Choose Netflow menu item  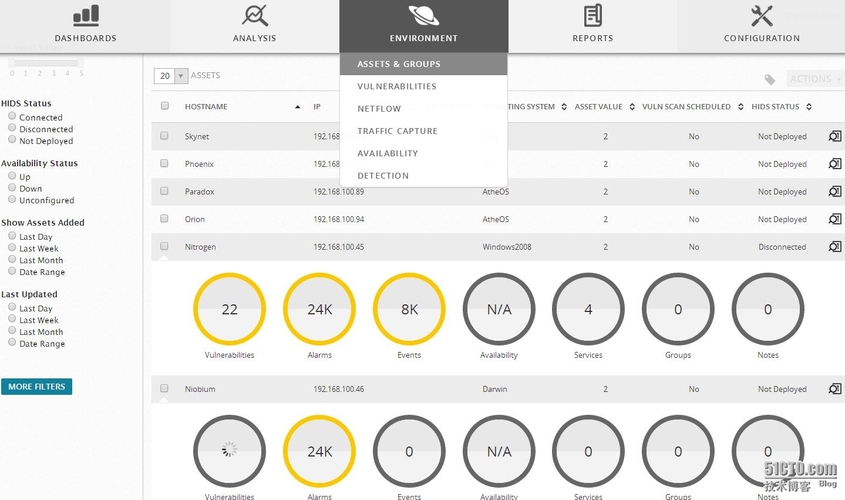[x=424, y=108]
